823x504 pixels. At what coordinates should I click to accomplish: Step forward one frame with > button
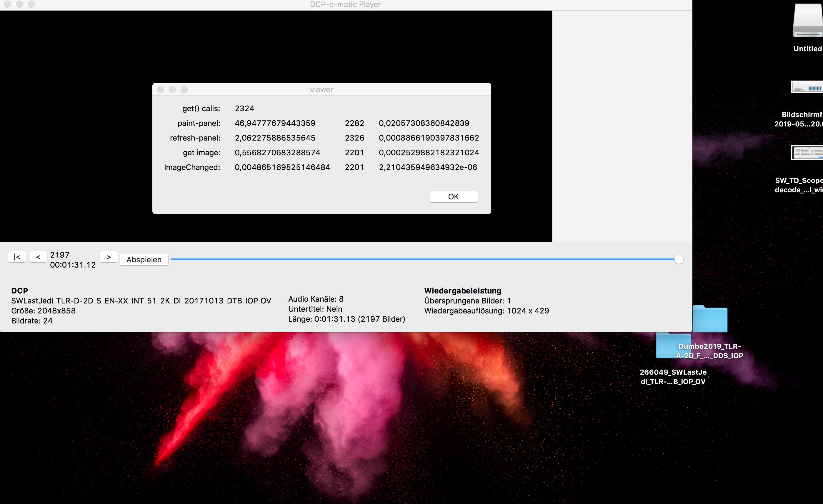tap(109, 257)
